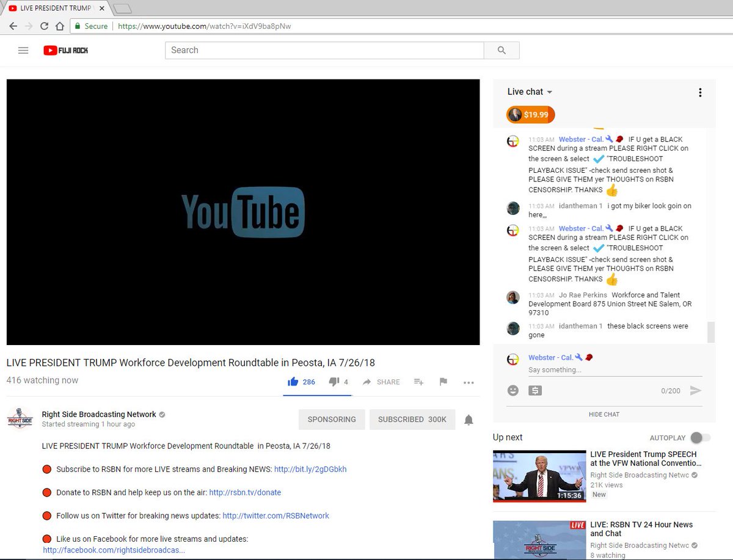Close the LIVE PRESIDENT TRUMP tab
Screen dimensions: 733x560
[x=102, y=9]
